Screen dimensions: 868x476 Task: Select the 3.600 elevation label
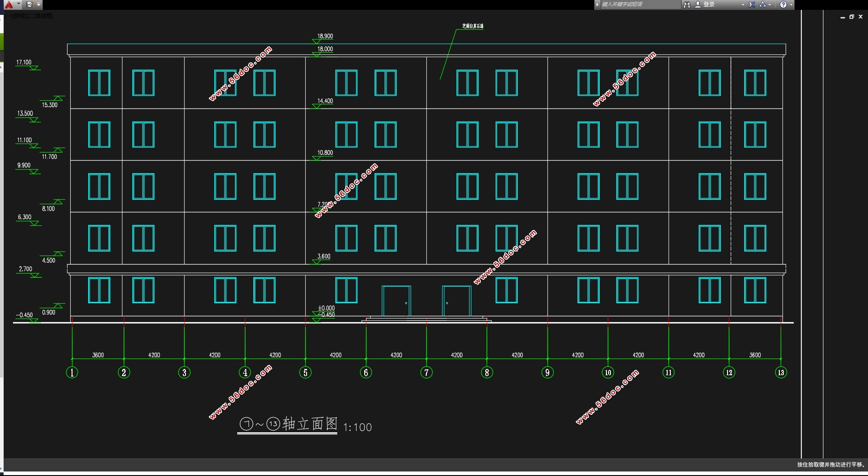click(x=324, y=256)
